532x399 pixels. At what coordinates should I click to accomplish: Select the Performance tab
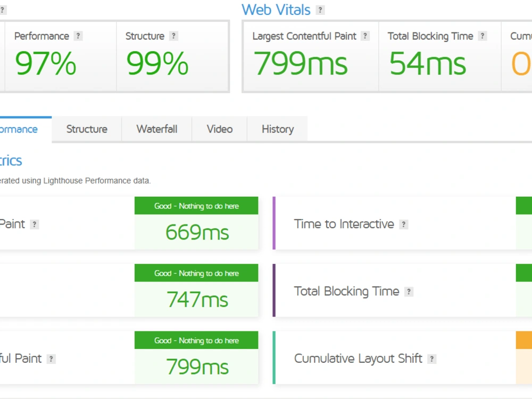tap(19, 129)
